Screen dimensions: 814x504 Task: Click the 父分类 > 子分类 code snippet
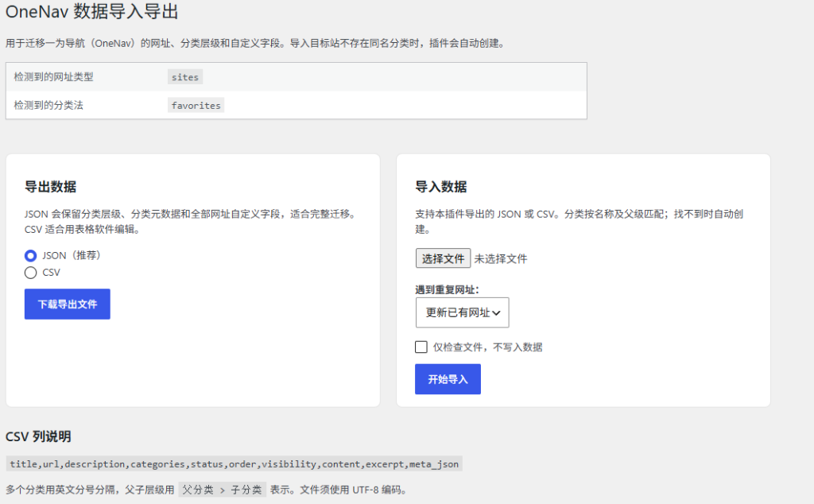[x=223, y=490]
